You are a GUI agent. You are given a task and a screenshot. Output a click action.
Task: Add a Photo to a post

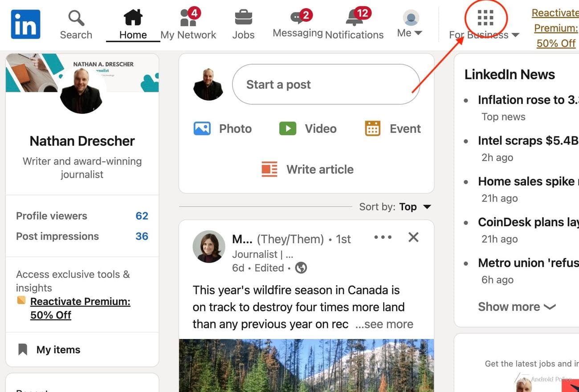tap(223, 129)
